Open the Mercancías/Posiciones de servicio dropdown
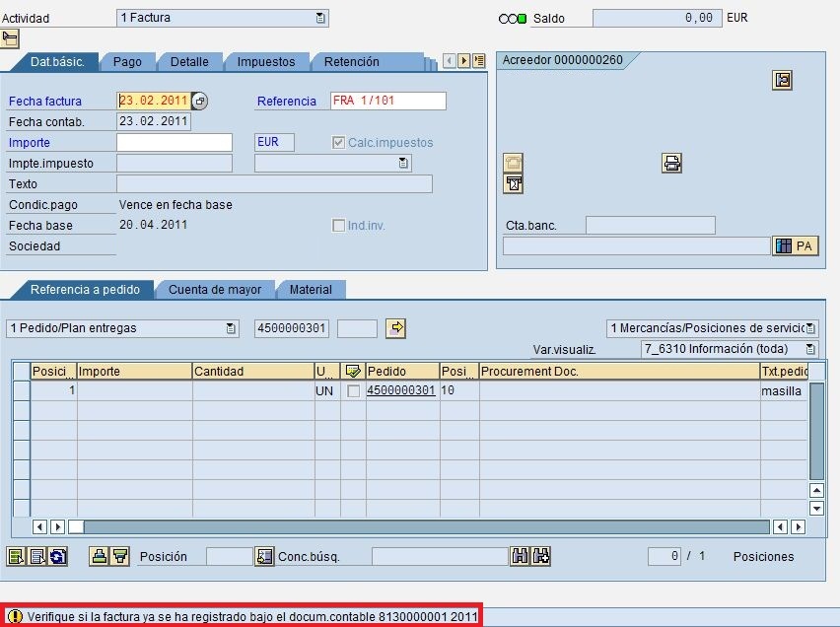Screen dimensions: 840x627 (810, 328)
